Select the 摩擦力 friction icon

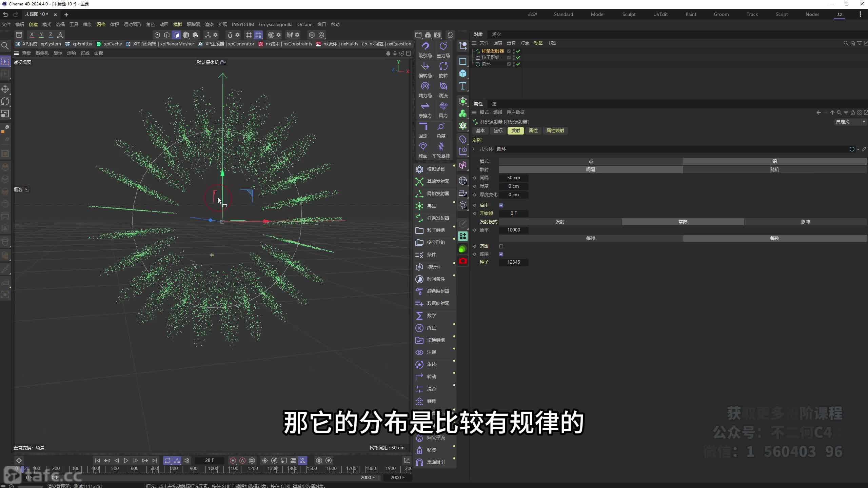coord(425,109)
